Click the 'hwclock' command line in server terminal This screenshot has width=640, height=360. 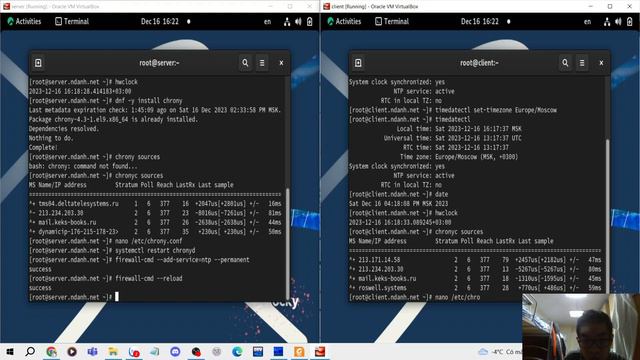[83, 82]
